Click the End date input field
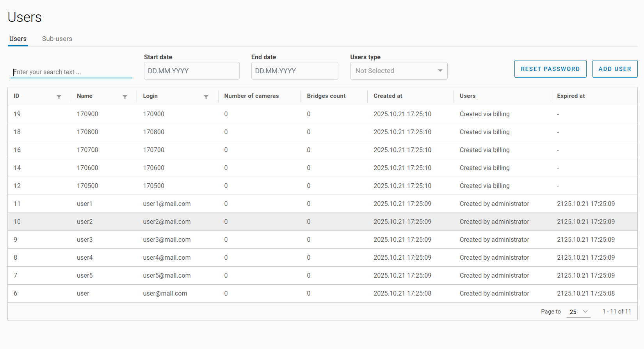 point(294,71)
